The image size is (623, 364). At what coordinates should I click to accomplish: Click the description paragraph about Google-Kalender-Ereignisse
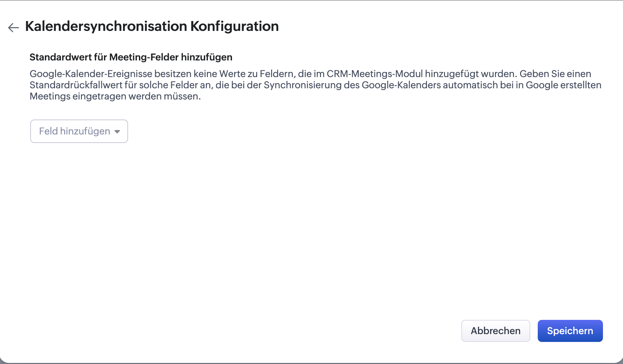pos(316,85)
